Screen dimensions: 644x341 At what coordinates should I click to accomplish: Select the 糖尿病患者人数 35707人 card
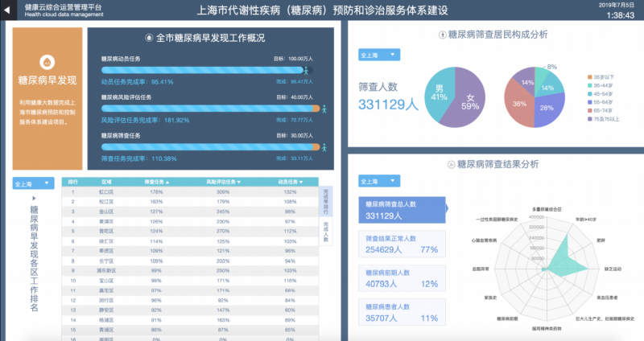point(400,312)
